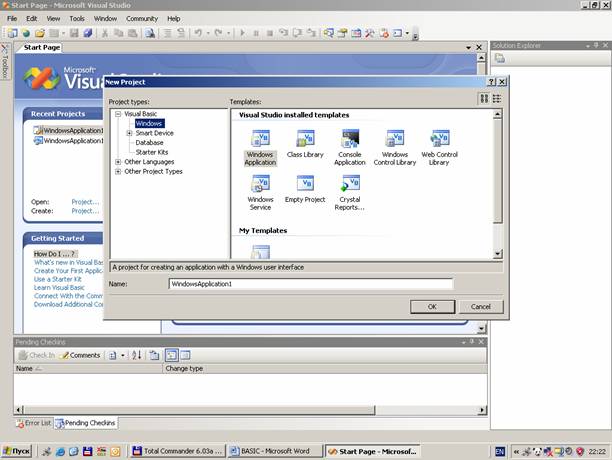Image resolution: width=612 pixels, height=460 pixels.
Task: Click Cancel in New Project dialog
Action: [480, 307]
